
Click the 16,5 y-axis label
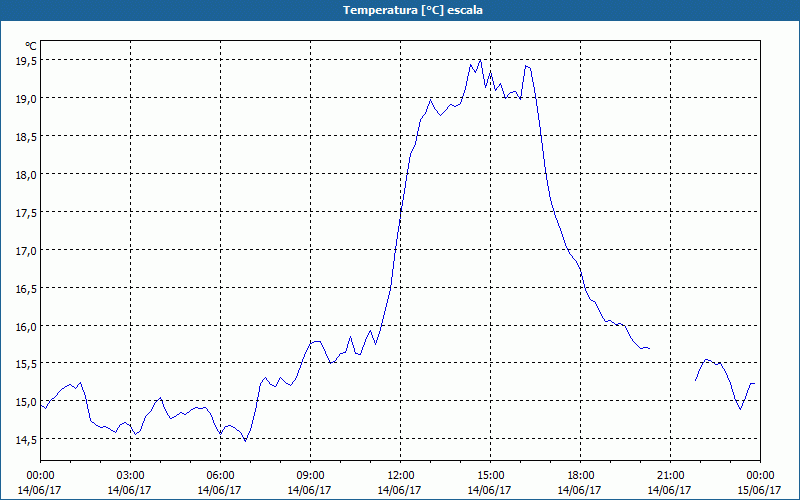click(x=26, y=288)
